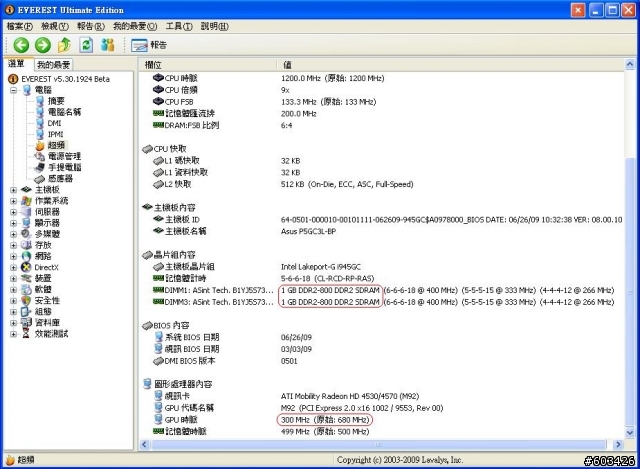Viewport: 640px width, 469px height.
Task: Click the horizontal scrollbar left arrow
Action: click(x=144, y=445)
